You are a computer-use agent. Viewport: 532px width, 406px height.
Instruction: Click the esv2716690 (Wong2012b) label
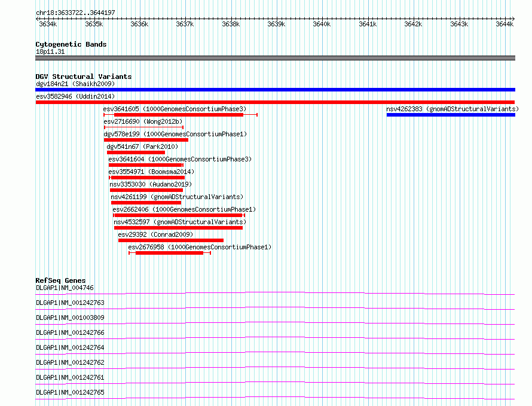click(x=143, y=121)
